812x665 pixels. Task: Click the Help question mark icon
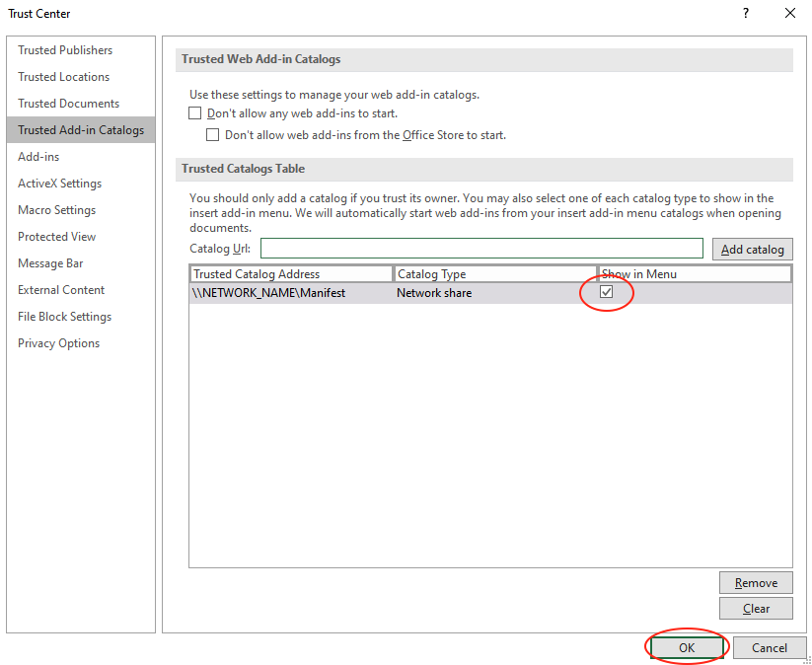coord(744,14)
